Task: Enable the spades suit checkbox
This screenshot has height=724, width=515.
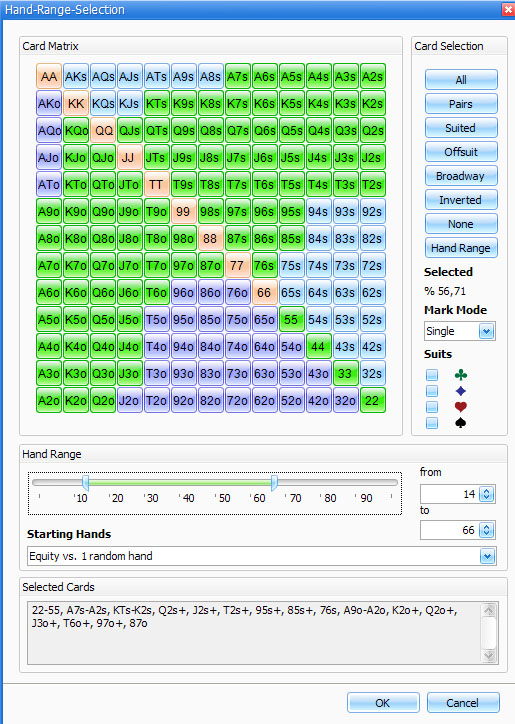Action: pos(432,423)
